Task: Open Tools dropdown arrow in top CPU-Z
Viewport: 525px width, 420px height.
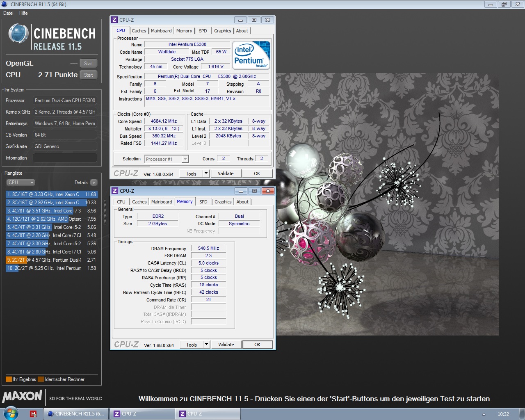Action: click(206, 173)
